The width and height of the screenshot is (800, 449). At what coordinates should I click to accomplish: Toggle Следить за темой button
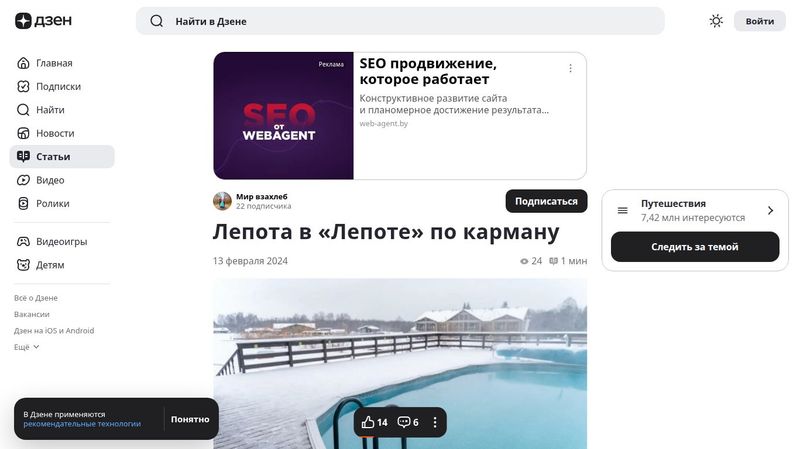[695, 246]
